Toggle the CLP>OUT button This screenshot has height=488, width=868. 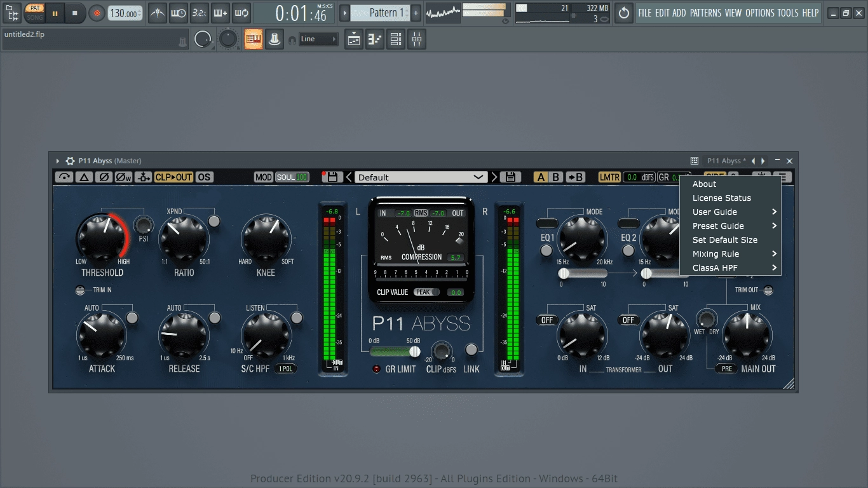(173, 177)
